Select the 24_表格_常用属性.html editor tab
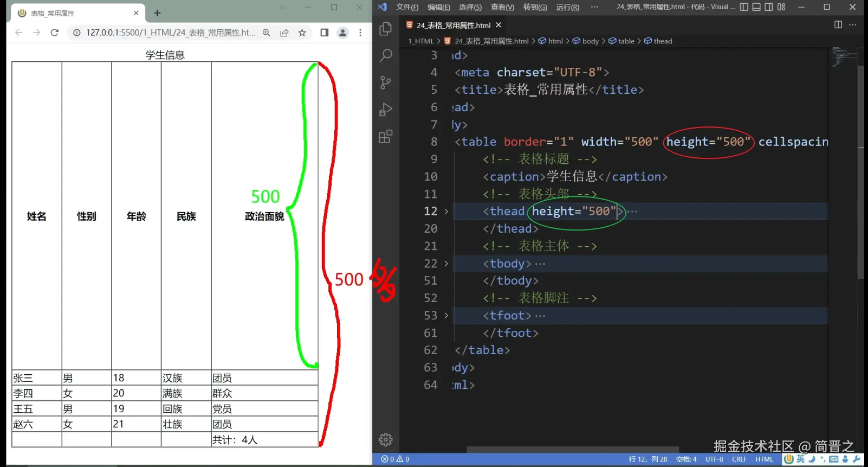 point(454,25)
